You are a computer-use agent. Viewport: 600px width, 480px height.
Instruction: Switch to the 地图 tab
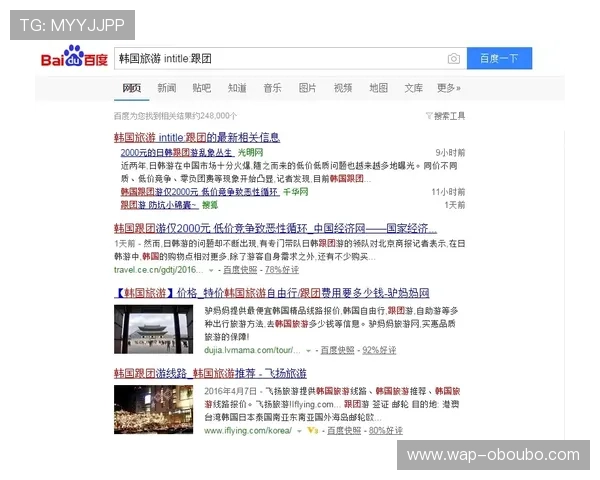coord(378,88)
